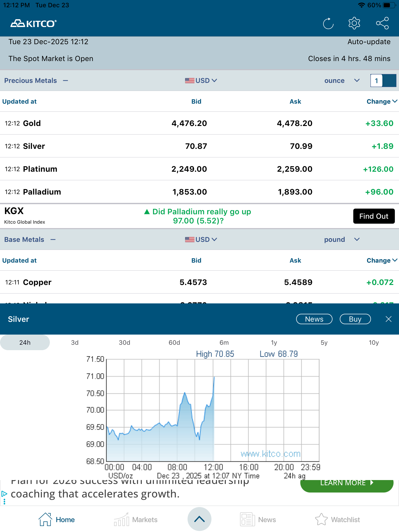Collapse the Precious Metals section
The image size is (399, 532).
[65, 81]
